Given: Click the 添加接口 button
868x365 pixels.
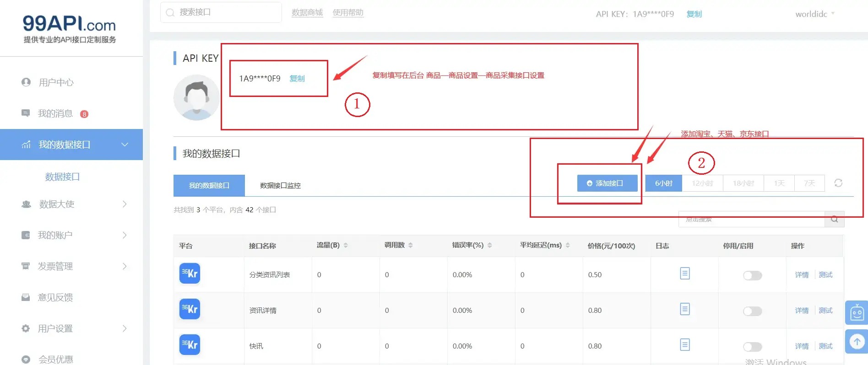Looking at the screenshot, I should 607,183.
